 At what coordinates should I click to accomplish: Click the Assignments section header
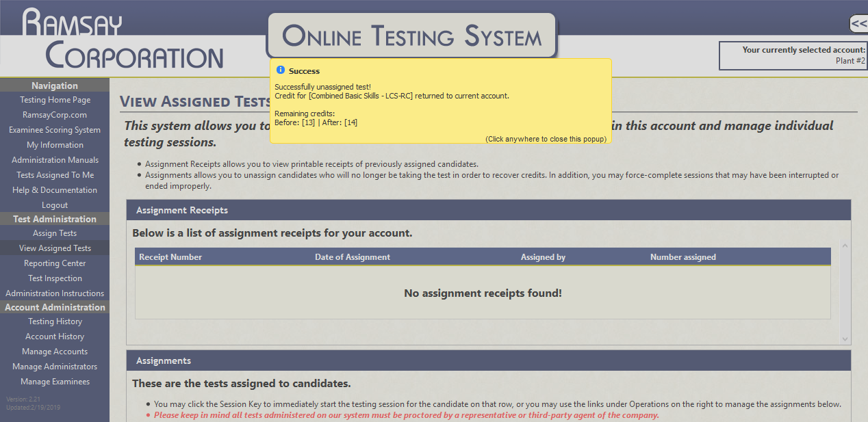[489, 360]
